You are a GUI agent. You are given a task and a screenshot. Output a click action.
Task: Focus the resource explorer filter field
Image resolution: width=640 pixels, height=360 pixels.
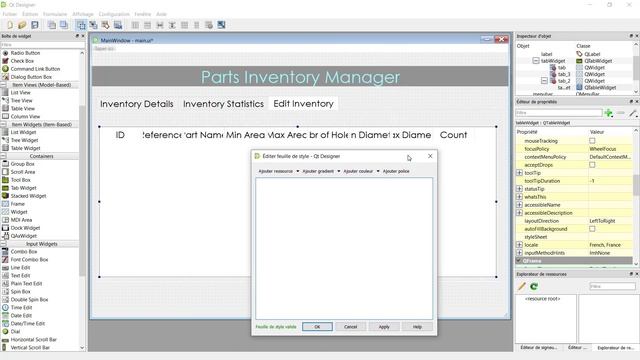point(612,286)
